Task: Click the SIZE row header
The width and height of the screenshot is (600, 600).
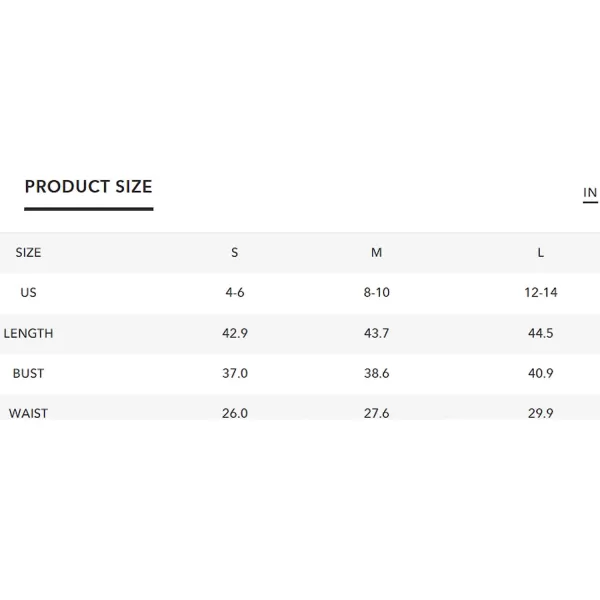Action: 28,253
